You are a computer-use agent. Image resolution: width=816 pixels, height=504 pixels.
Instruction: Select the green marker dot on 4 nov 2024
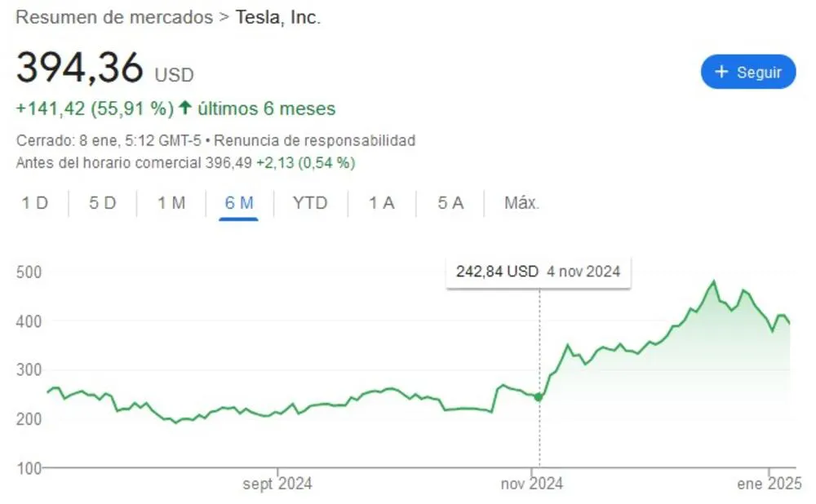pos(538,397)
